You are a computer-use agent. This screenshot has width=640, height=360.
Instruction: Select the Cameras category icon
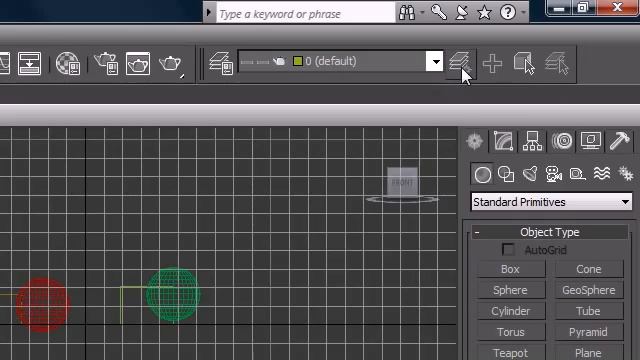pyautogui.click(x=553, y=174)
